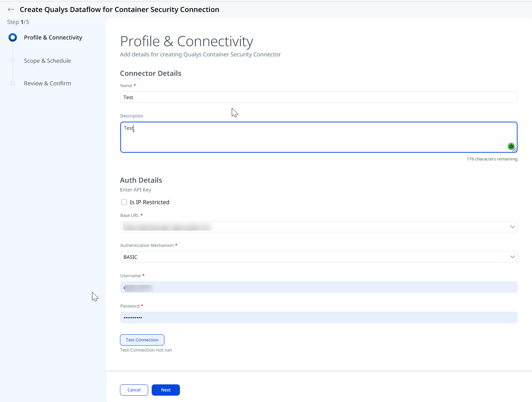Click the green assistant icon in Description

511,146
